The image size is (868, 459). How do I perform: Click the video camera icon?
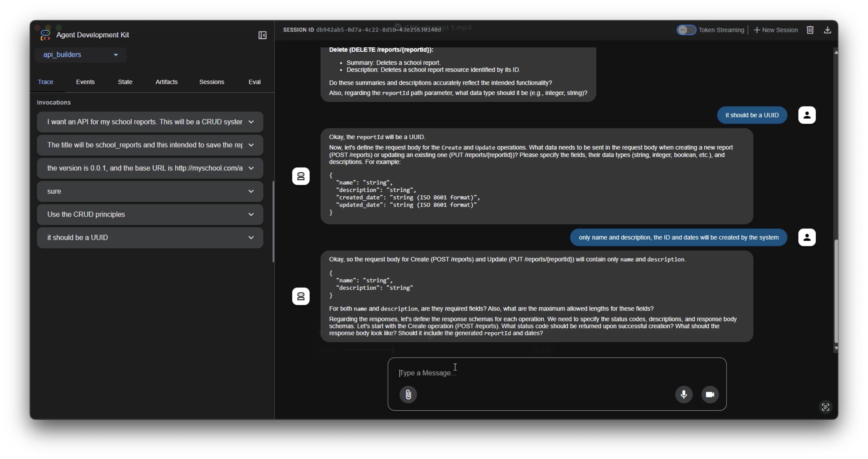[x=710, y=394]
